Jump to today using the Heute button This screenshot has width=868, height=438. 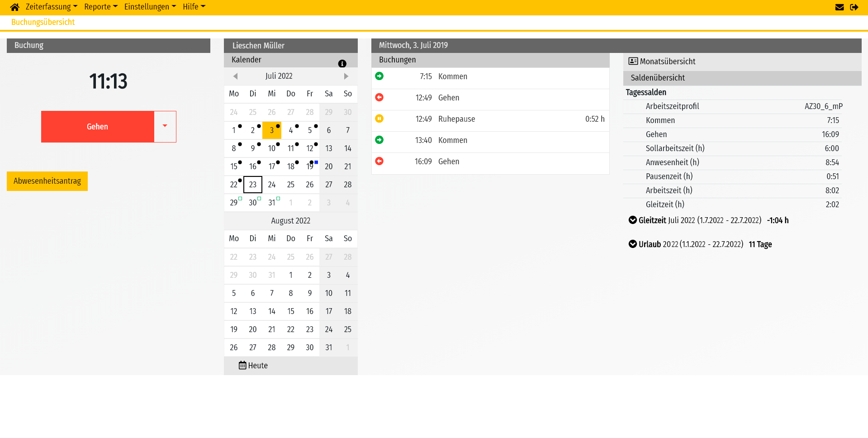pos(258,365)
